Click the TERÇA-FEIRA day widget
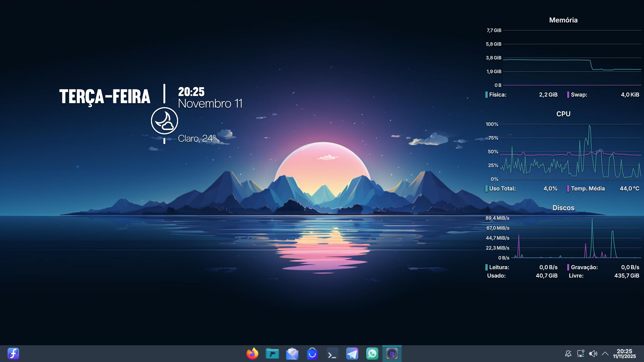 pyautogui.click(x=105, y=97)
